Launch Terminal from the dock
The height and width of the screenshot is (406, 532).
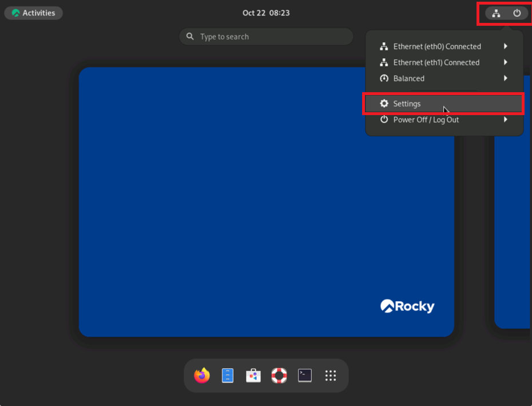coord(305,376)
